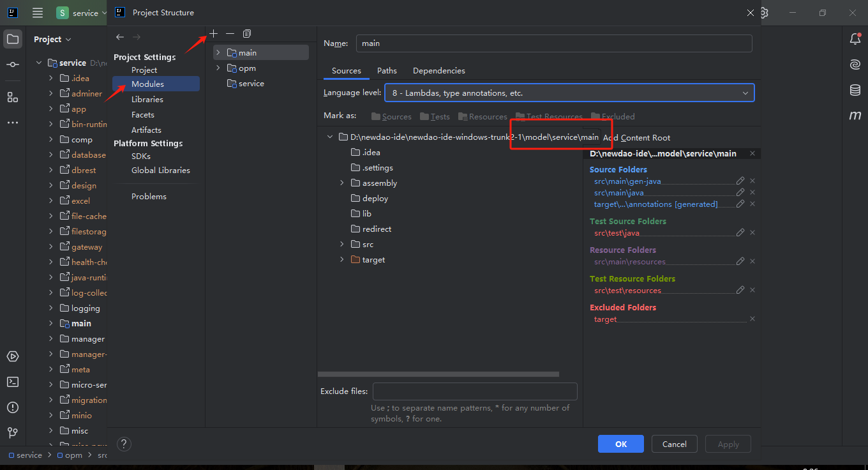Edit properties of src\main\resources folder
Viewport: 868px width, 470px height.
tap(740, 261)
